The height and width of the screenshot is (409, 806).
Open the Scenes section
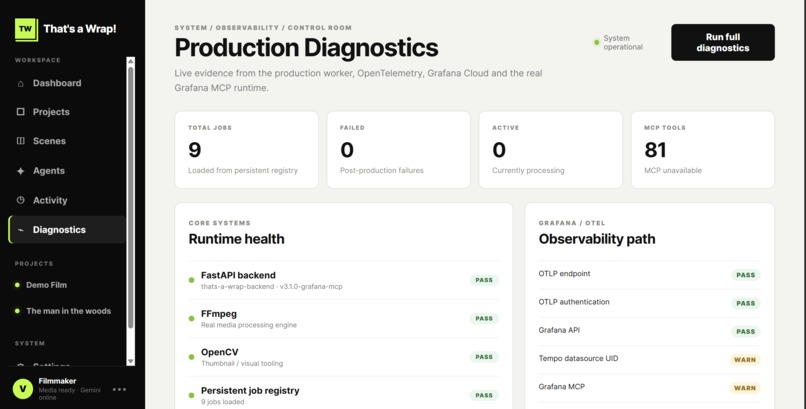67,141
